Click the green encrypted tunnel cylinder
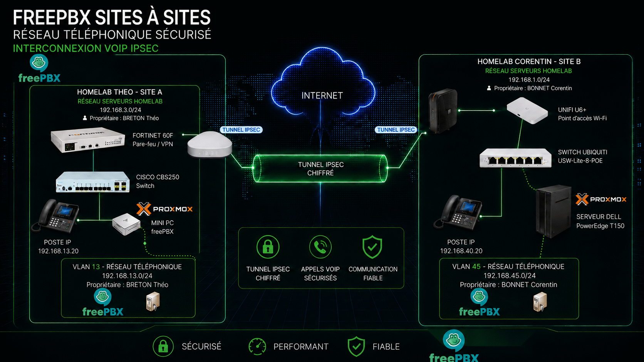 click(x=320, y=169)
